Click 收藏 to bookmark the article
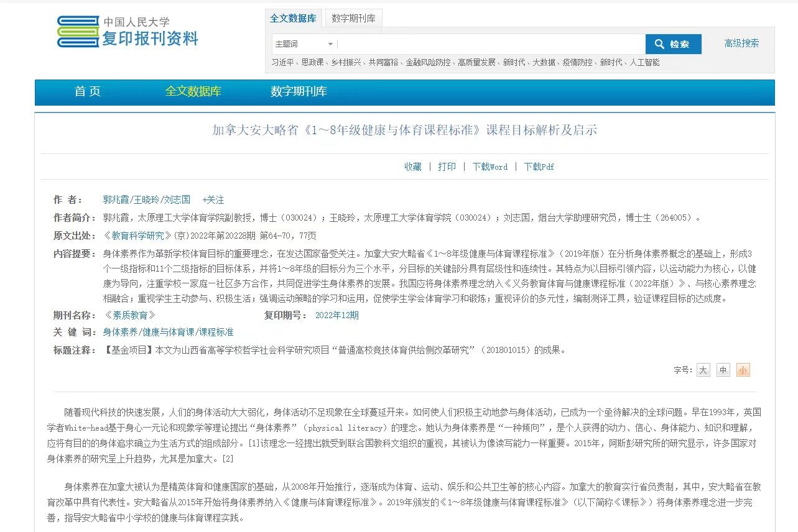Viewport: 798px width, 532px height. pos(412,167)
